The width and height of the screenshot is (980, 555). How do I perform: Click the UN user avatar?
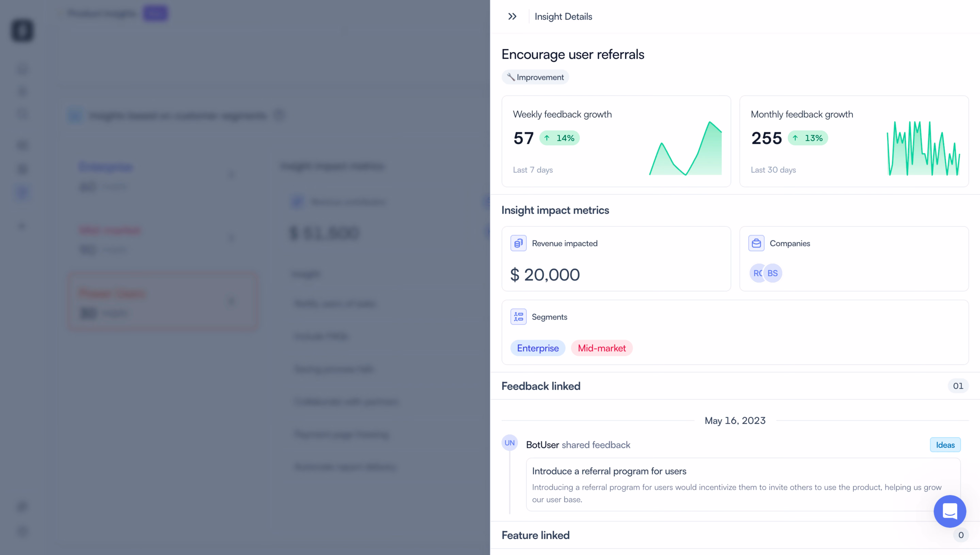pyautogui.click(x=510, y=443)
